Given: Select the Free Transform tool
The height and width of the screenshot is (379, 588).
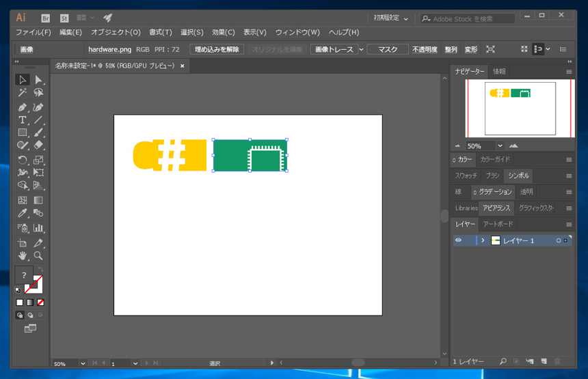Looking at the screenshot, I should pos(38,173).
